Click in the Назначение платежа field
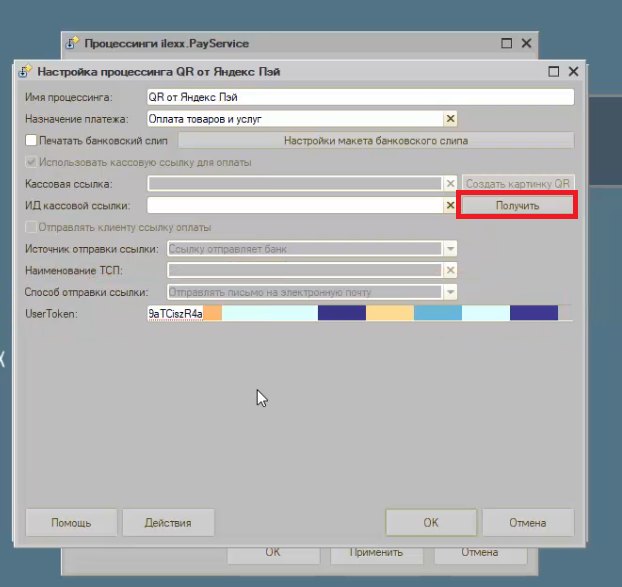 (295, 119)
